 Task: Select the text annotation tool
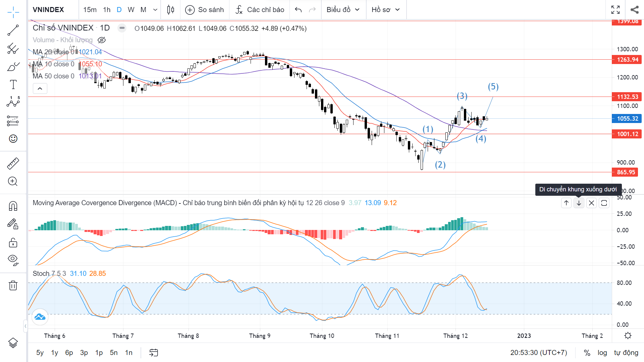tap(13, 84)
